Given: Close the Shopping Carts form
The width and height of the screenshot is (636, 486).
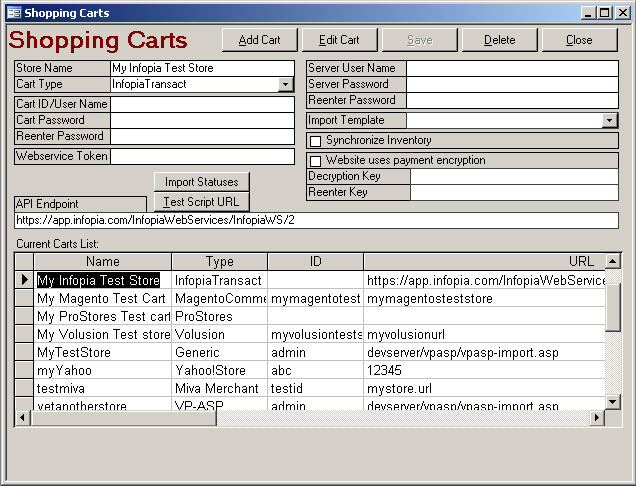Looking at the screenshot, I should click(x=579, y=40).
